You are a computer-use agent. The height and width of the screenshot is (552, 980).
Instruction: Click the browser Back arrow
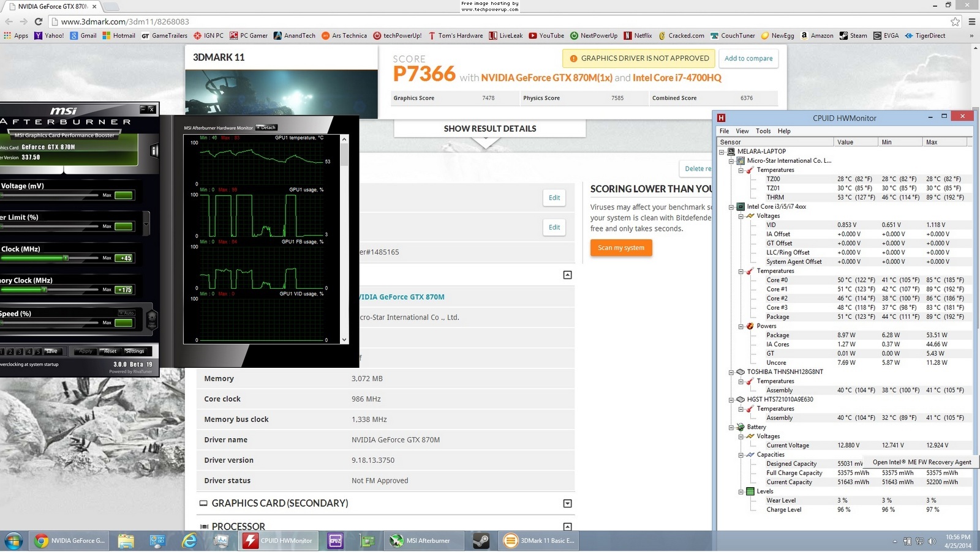9,21
